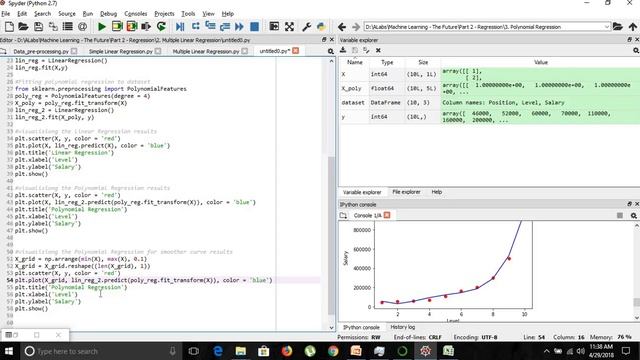Toggle fullscreen mode icon

click(289, 27)
